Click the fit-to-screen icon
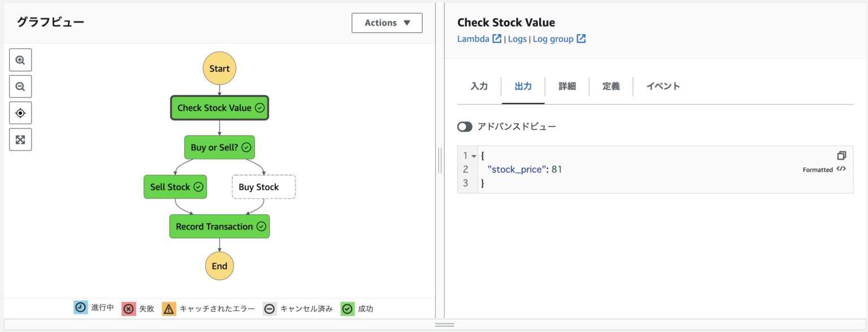Screen dimensions: 868x332 tap(20, 139)
